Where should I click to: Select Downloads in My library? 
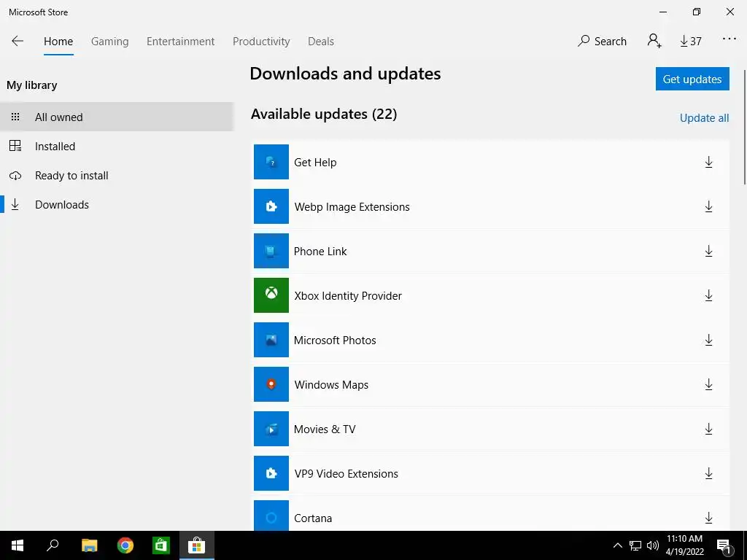click(x=117, y=205)
